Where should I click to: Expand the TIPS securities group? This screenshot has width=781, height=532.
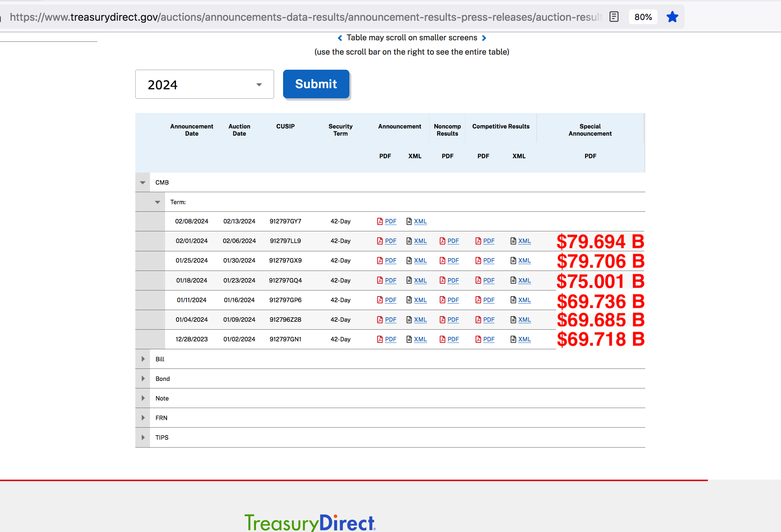coord(143,437)
